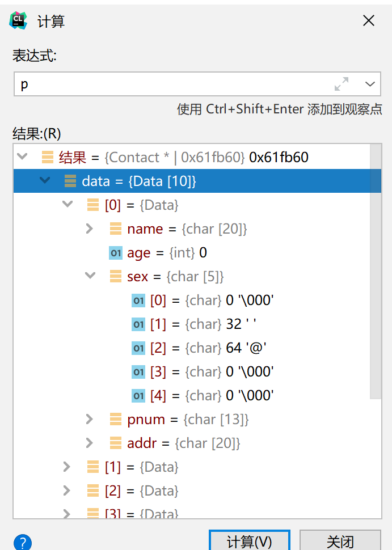This screenshot has width=392, height=550.
Task: Expand the pnum char array node
Action: [89, 419]
